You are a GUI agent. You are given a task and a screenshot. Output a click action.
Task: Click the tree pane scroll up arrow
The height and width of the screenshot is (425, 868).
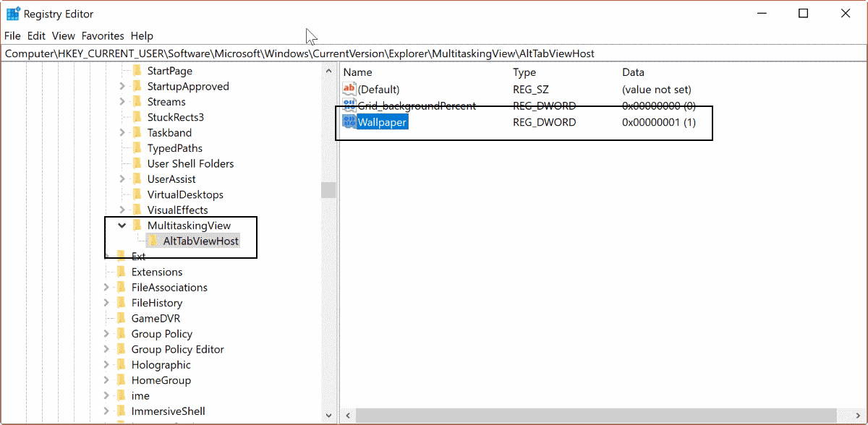[x=328, y=71]
